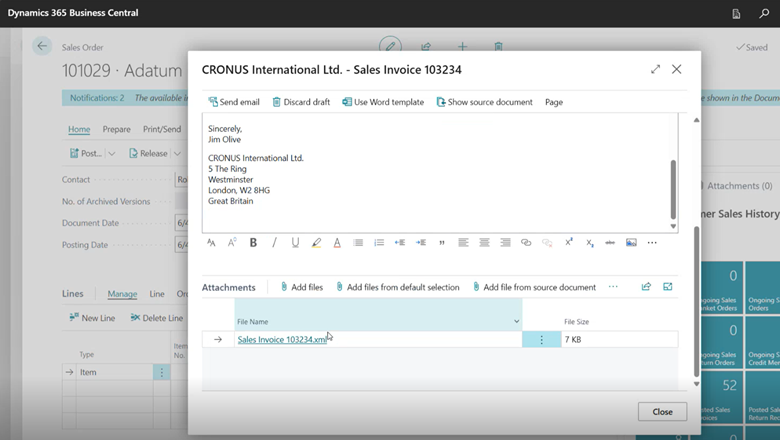This screenshot has height=440, width=780.
Task: Show more text formatting options
Action: [652, 243]
